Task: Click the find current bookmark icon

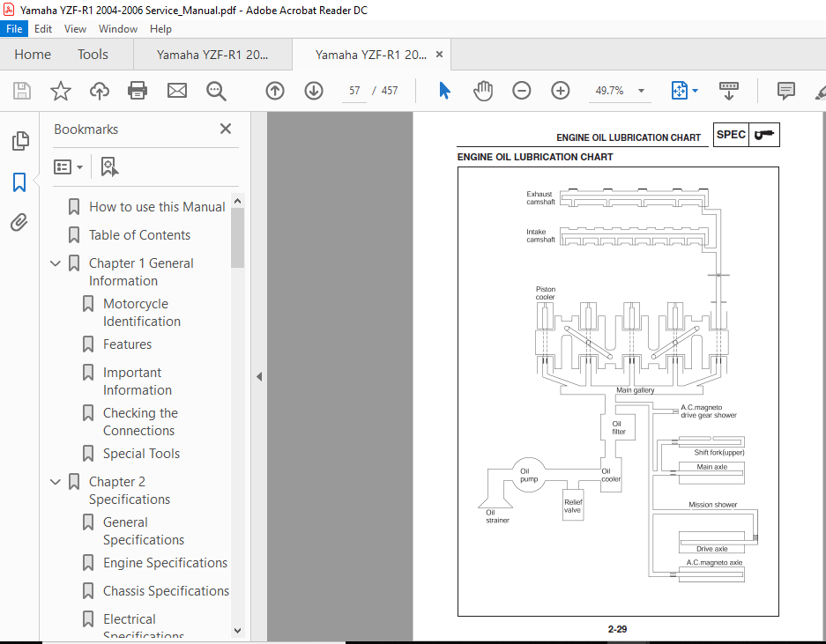Action: (109, 167)
